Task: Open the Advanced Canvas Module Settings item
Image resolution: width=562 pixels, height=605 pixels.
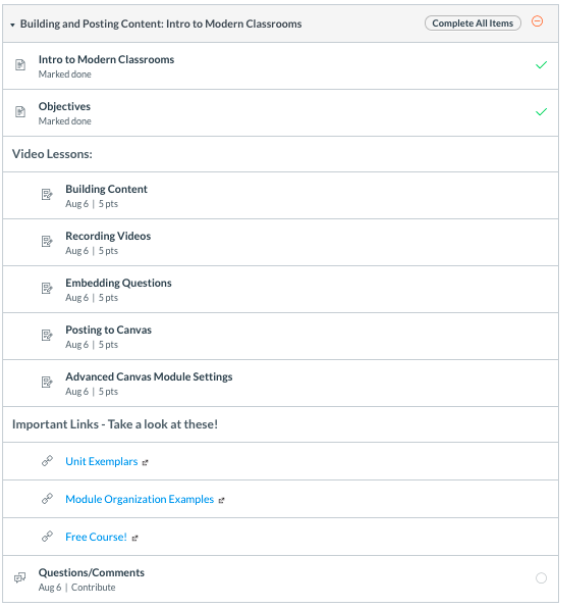Action: coord(149,377)
